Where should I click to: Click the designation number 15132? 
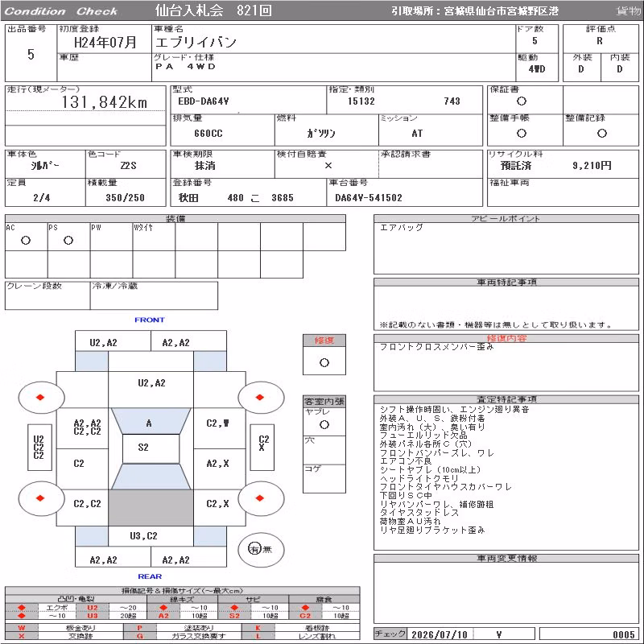point(361,101)
